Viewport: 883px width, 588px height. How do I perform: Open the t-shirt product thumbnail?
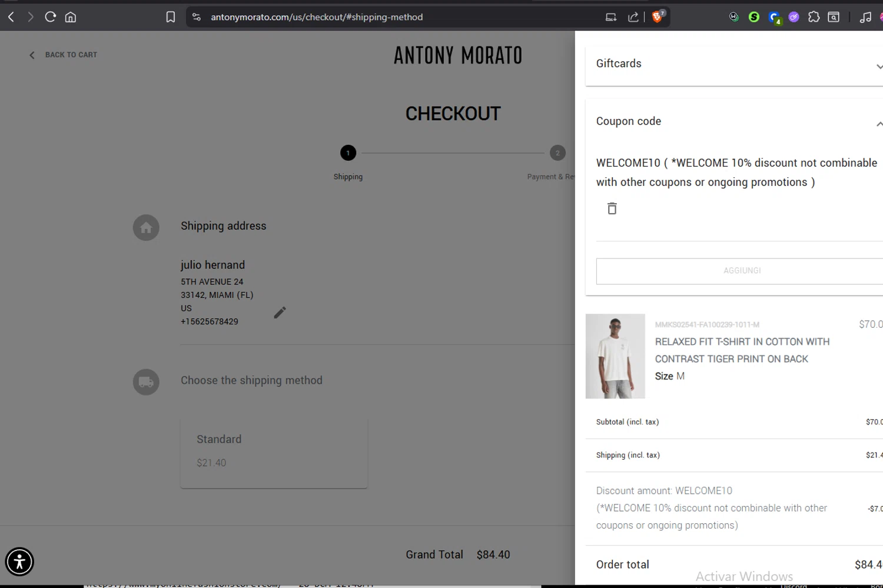615,356
